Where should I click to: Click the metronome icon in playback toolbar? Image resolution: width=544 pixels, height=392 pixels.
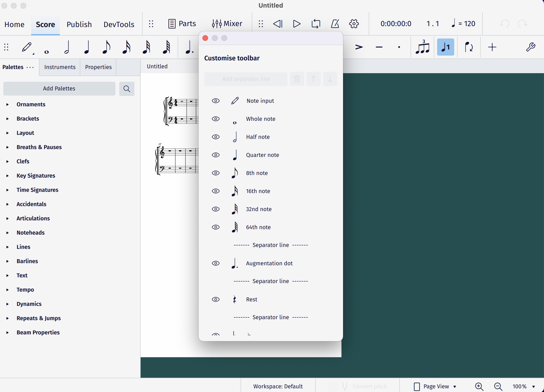(x=335, y=24)
